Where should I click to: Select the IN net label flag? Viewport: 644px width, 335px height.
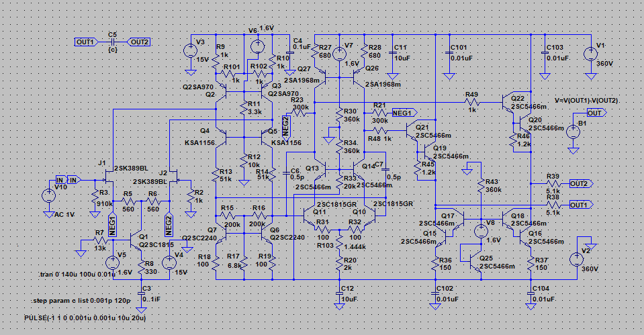click(74, 180)
